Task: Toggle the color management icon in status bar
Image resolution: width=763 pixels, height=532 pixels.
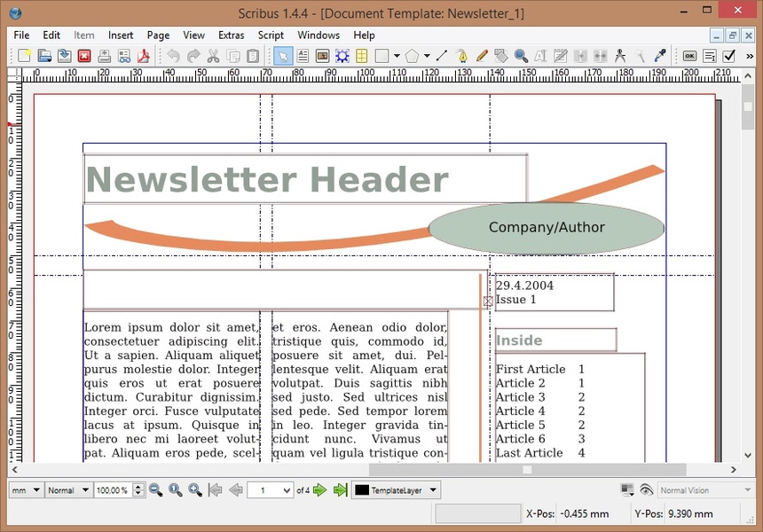Action: click(627, 490)
